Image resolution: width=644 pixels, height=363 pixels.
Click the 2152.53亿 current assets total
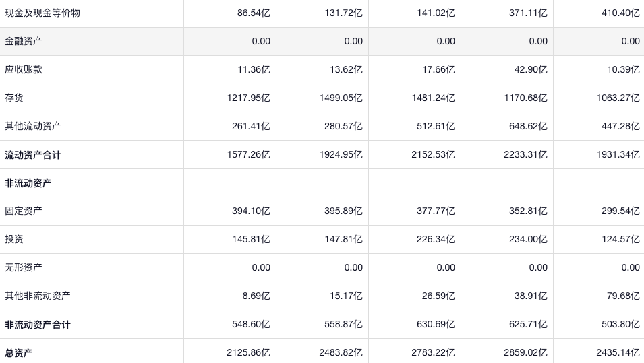(x=433, y=155)
